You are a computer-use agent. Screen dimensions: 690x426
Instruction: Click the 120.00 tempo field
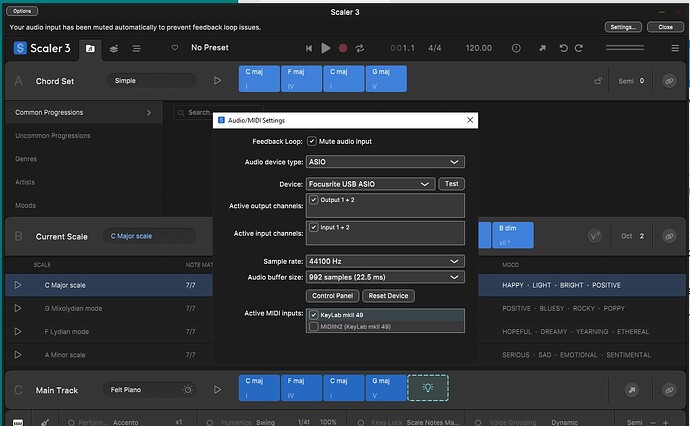[x=479, y=48]
